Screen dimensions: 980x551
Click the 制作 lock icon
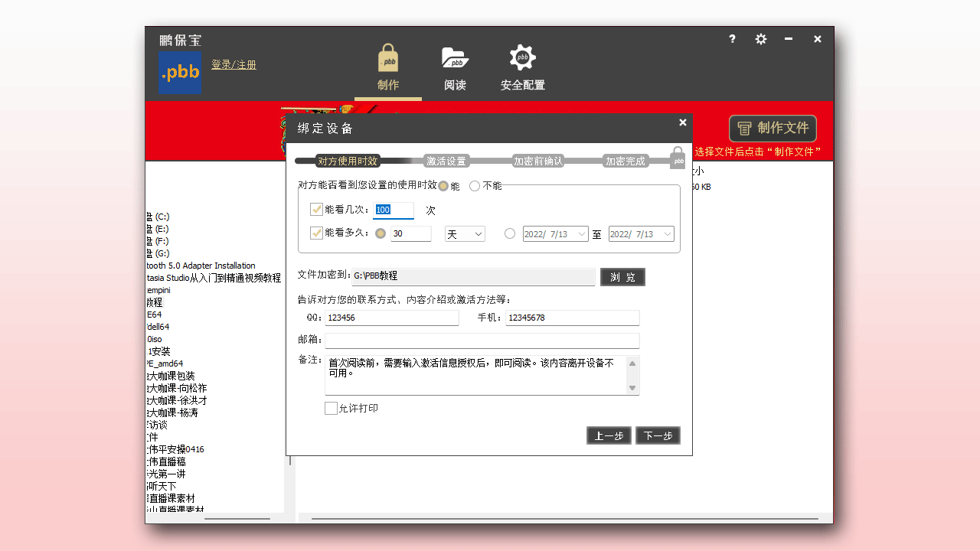387,57
